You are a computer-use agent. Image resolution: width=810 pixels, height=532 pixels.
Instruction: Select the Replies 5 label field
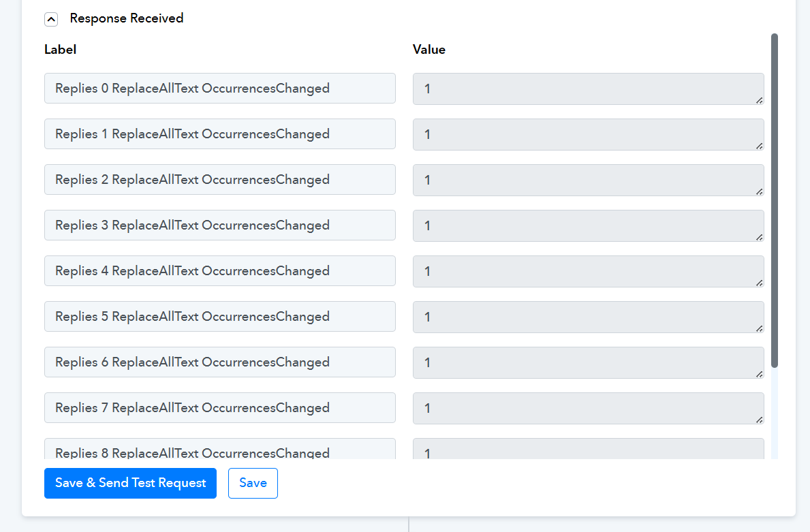pyautogui.click(x=220, y=317)
